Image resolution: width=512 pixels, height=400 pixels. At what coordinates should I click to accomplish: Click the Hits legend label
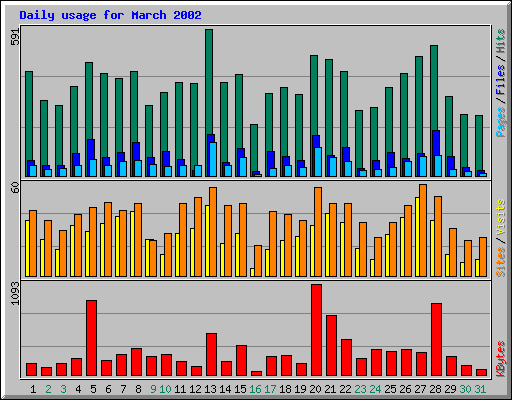(x=501, y=41)
